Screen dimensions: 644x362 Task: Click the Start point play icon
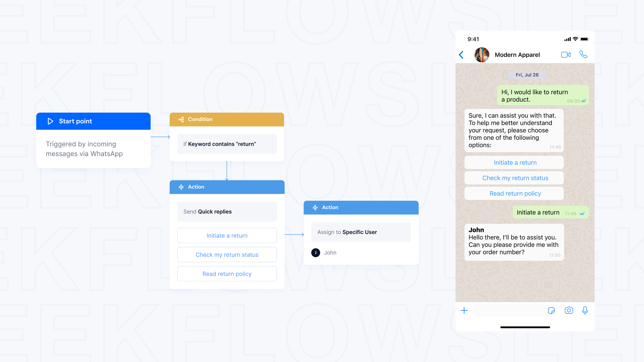coord(50,121)
